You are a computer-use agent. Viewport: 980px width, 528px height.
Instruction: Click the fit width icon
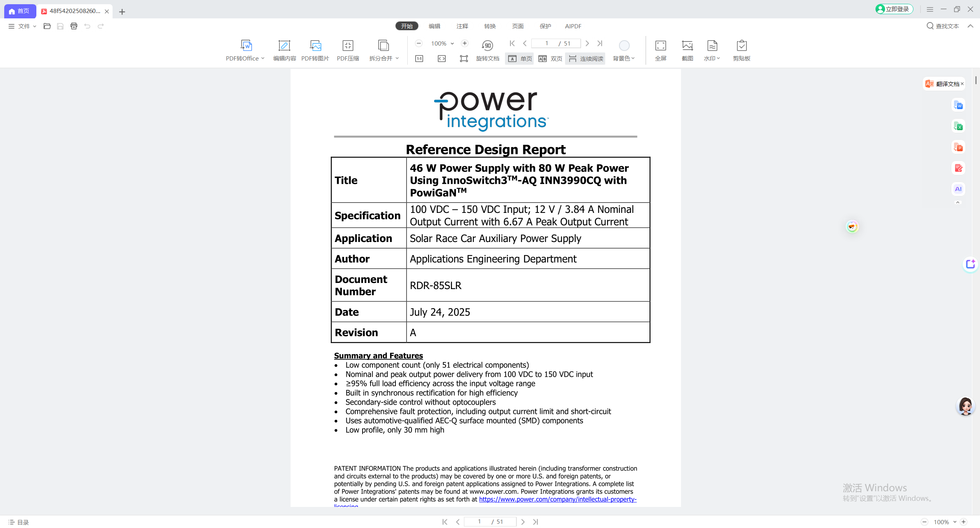(442, 59)
